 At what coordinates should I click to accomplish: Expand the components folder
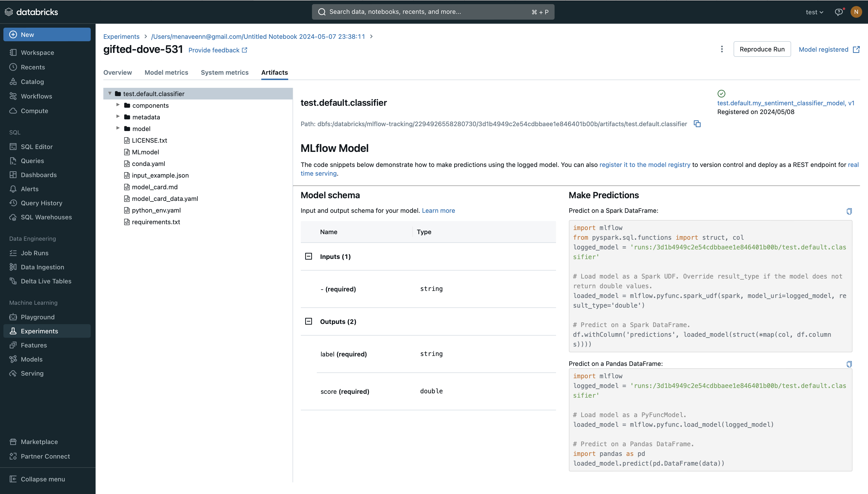click(118, 105)
